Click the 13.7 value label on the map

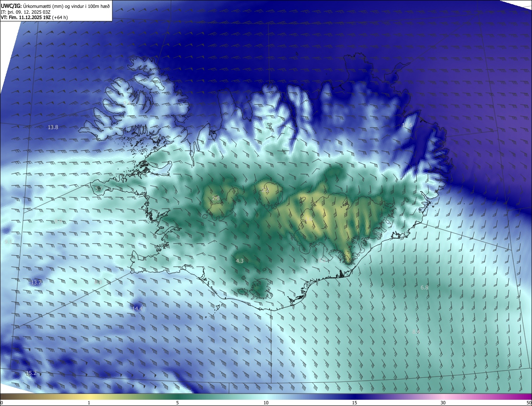[x=37, y=283]
